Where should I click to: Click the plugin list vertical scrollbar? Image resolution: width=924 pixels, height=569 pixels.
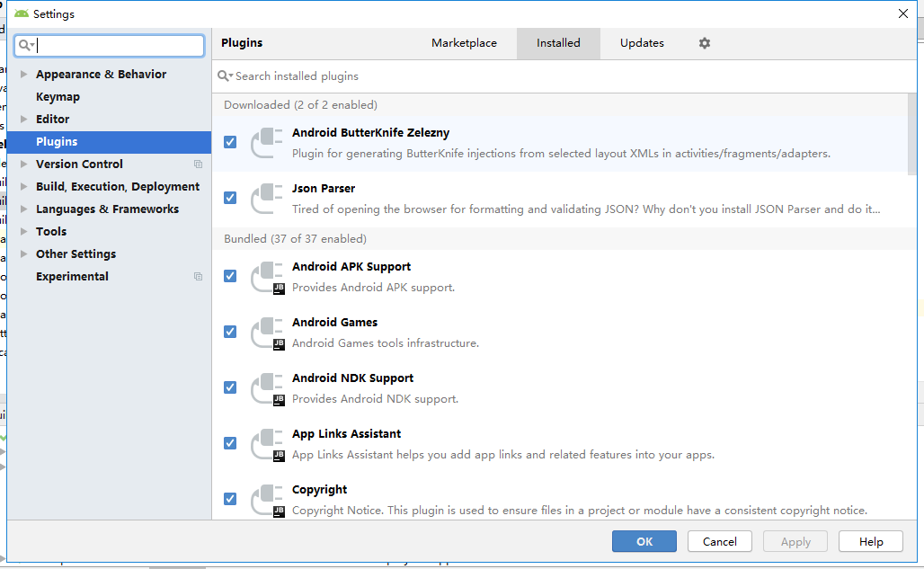pos(912,132)
